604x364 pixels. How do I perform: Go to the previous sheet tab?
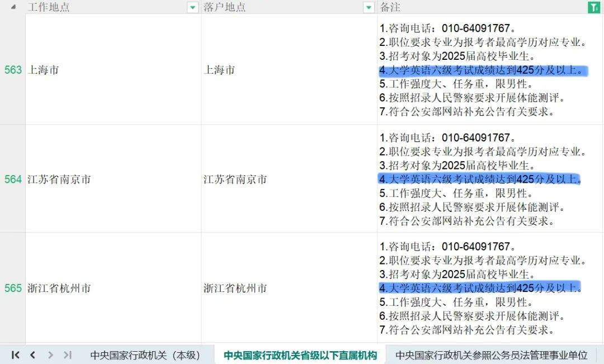pyautogui.click(x=33, y=354)
